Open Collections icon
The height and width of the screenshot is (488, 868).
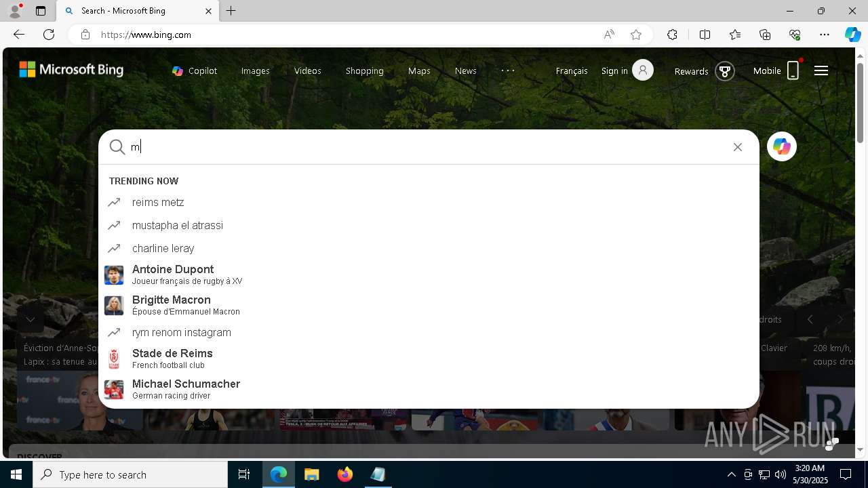[765, 35]
